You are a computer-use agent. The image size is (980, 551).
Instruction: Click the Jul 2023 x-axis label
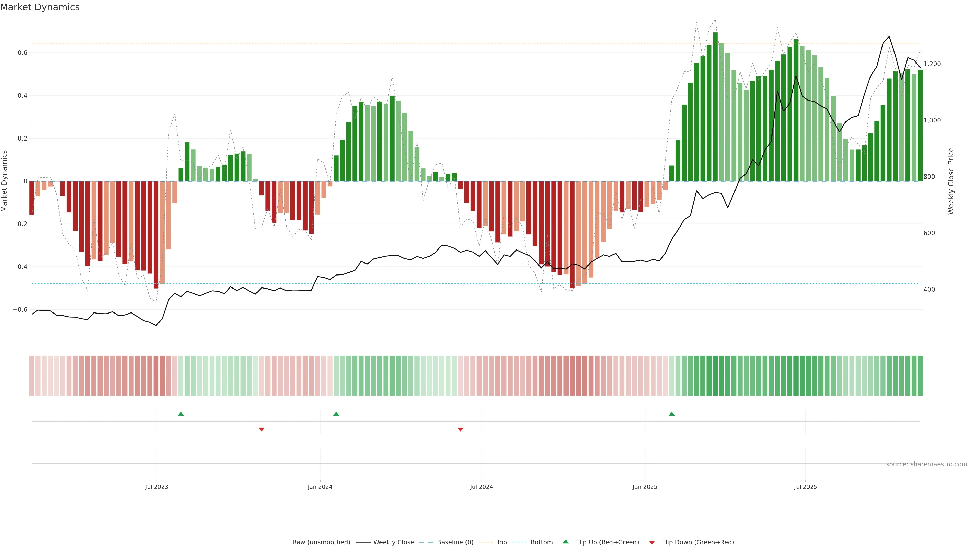(156, 487)
